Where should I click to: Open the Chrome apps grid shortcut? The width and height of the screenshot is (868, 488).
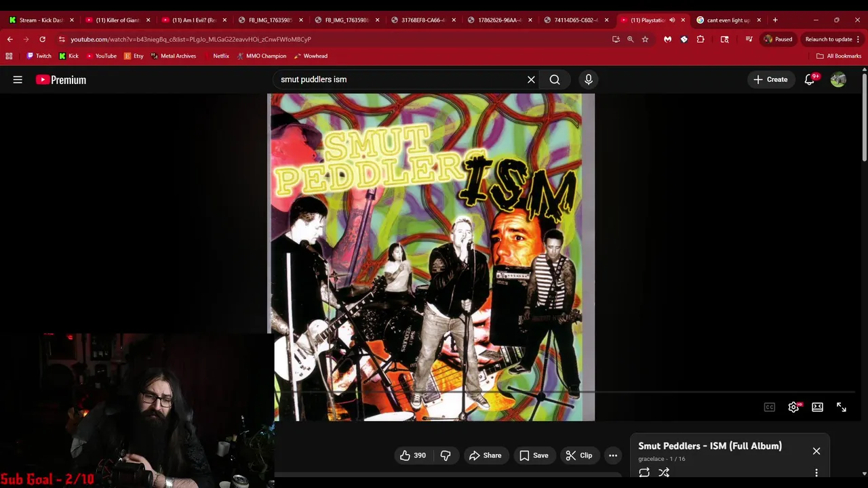coord(9,56)
